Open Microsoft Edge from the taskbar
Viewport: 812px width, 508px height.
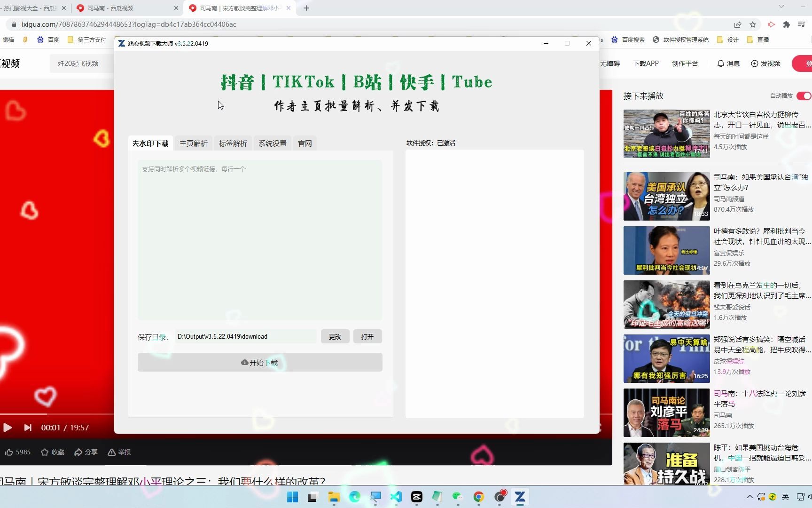coord(354,497)
